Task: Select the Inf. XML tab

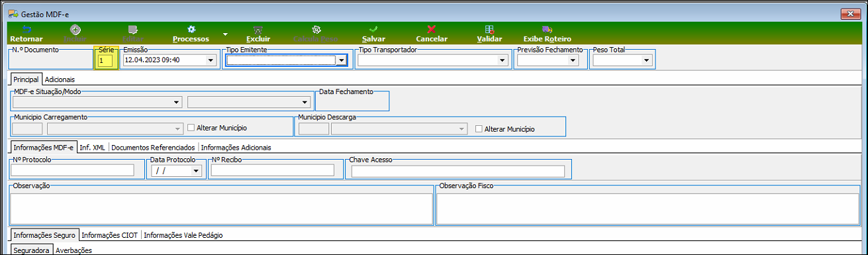Action: 92,147
